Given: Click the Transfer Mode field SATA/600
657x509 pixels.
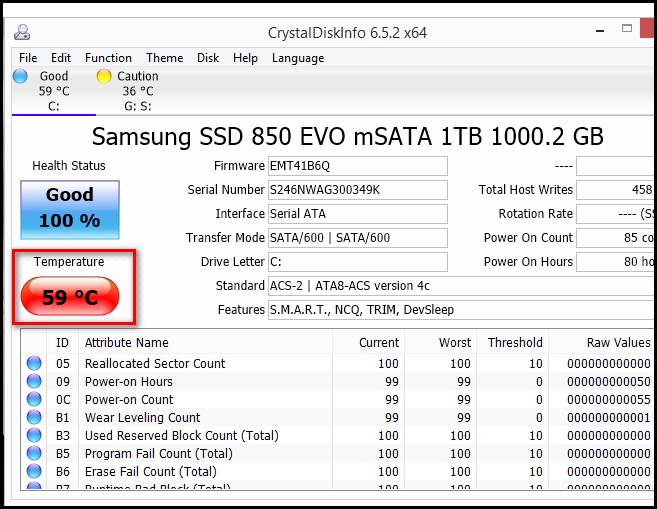Looking at the screenshot, I should (357, 238).
